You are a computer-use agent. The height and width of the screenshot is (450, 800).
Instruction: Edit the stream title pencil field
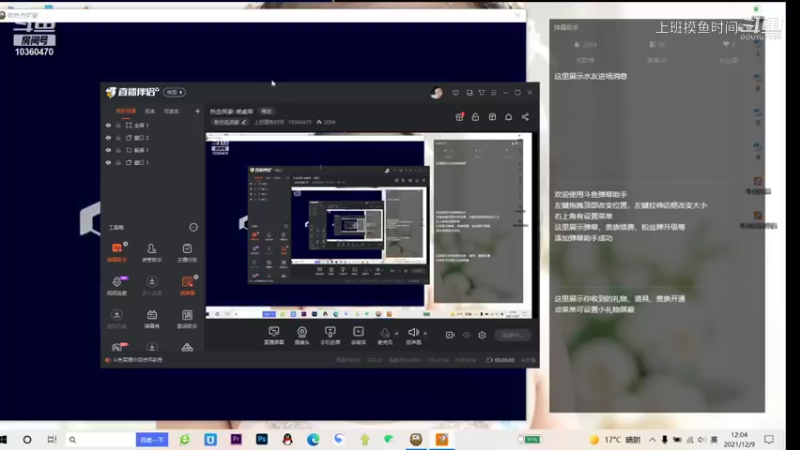[230, 122]
